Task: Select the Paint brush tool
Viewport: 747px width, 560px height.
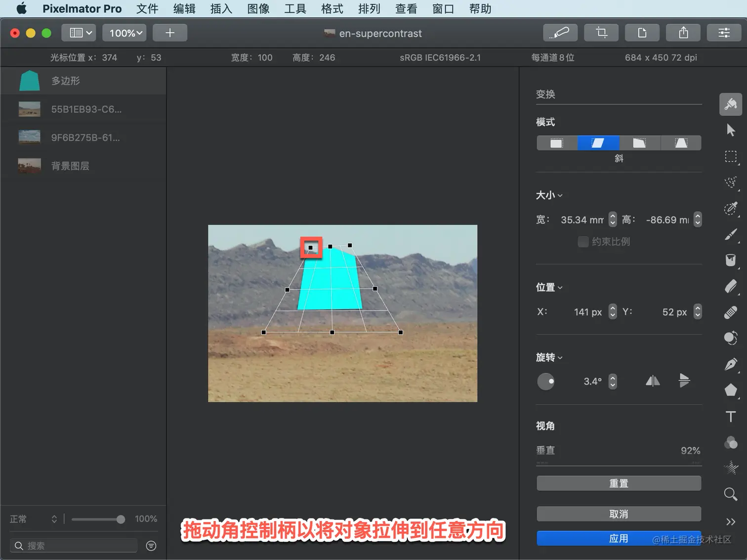Action: [731, 234]
